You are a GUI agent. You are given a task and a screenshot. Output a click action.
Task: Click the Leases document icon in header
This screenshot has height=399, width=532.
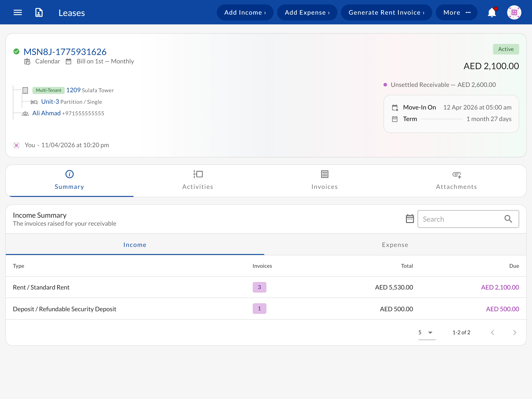[39, 13]
